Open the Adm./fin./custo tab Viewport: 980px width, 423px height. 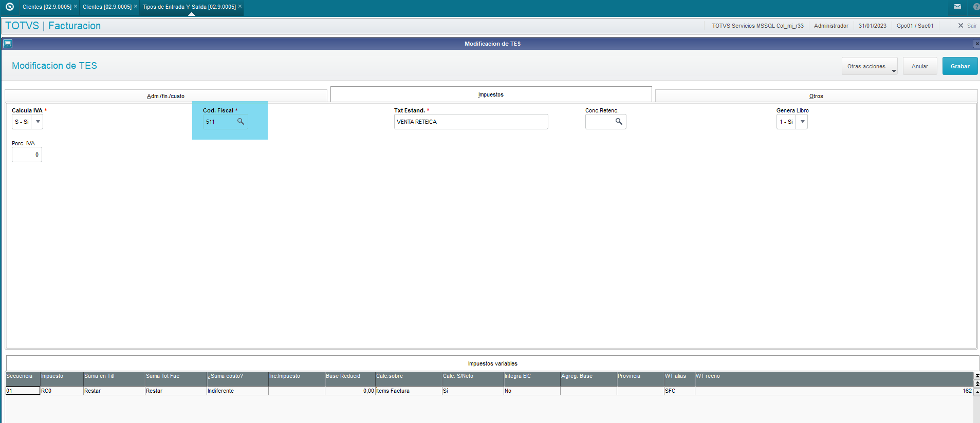(x=165, y=96)
